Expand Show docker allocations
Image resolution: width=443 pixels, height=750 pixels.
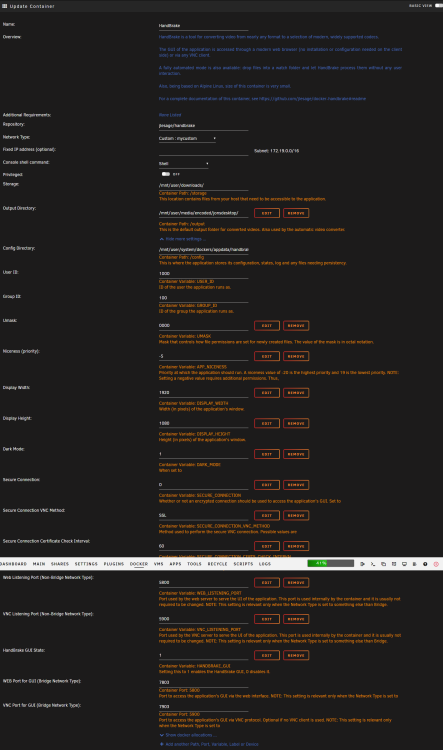click(188, 735)
